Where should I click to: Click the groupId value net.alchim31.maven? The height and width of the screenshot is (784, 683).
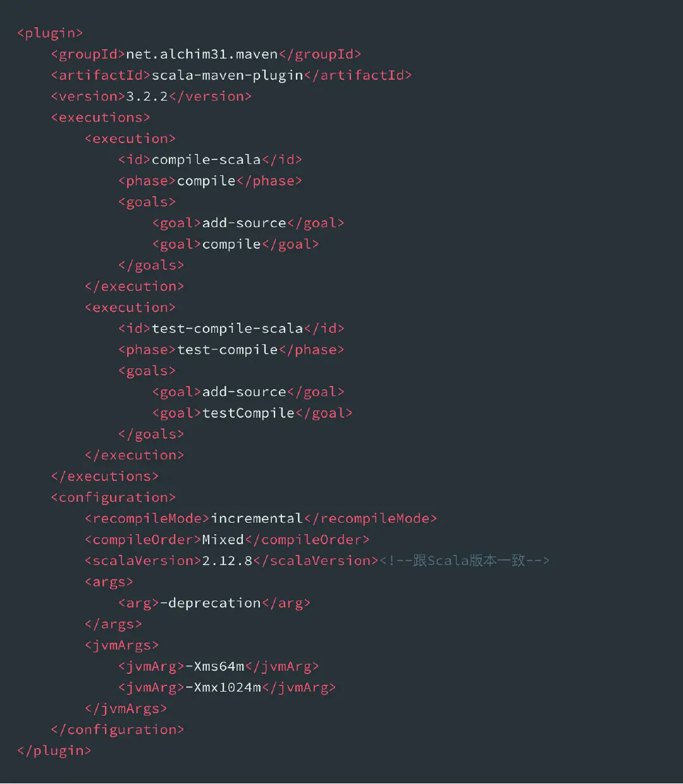tap(202, 54)
